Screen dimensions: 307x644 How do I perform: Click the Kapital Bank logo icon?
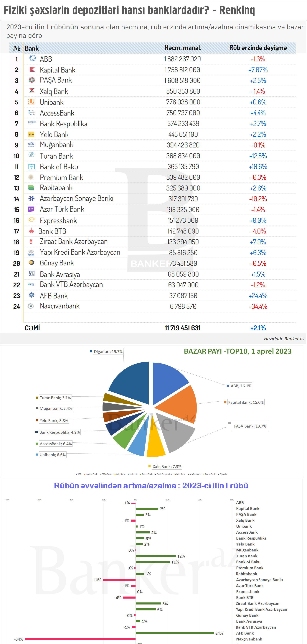[32, 70]
